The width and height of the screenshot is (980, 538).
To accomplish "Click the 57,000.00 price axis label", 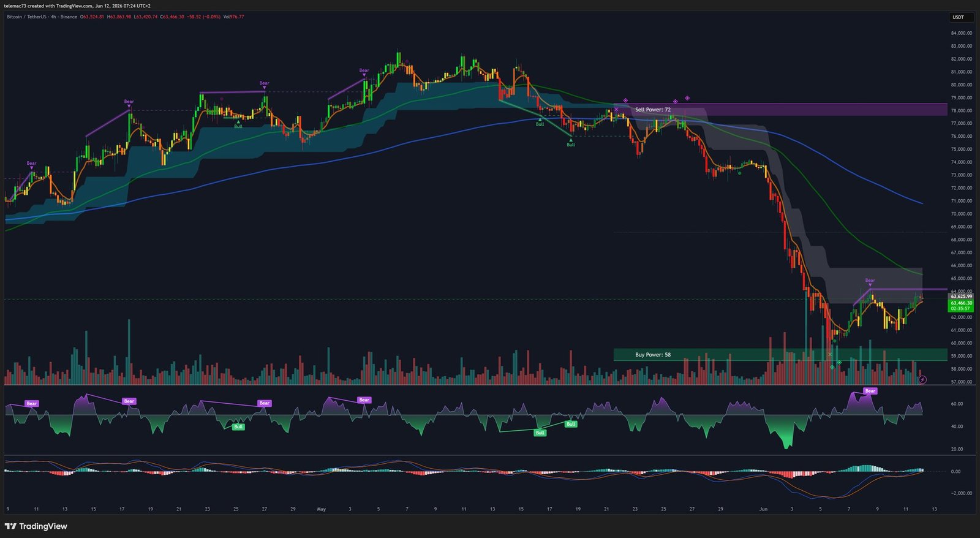I will 961,382.
